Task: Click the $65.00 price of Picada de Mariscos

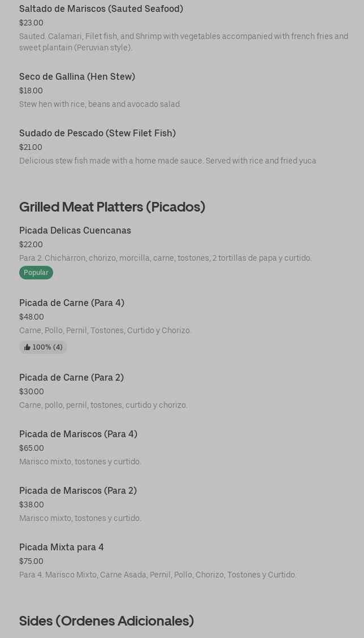Action: coord(32,449)
